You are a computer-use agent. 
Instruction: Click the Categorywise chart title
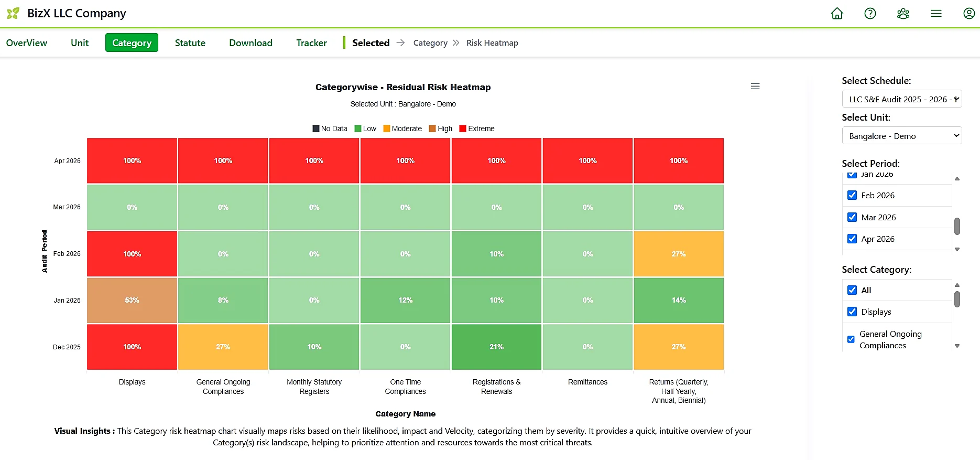point(403,87)
